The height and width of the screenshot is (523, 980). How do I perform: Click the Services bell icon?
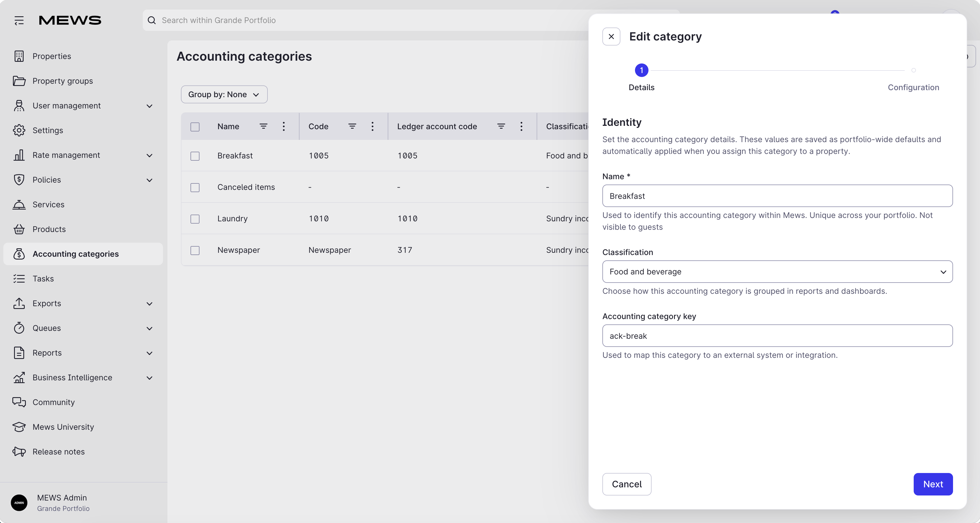tap(19, 205)
